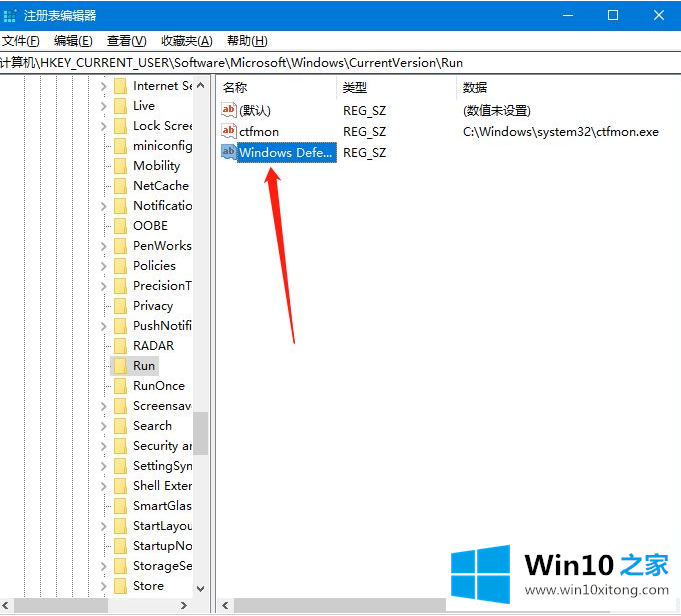Select the ctfmon value name
Screen dimensions: 681x616
[x=259, y=131]
